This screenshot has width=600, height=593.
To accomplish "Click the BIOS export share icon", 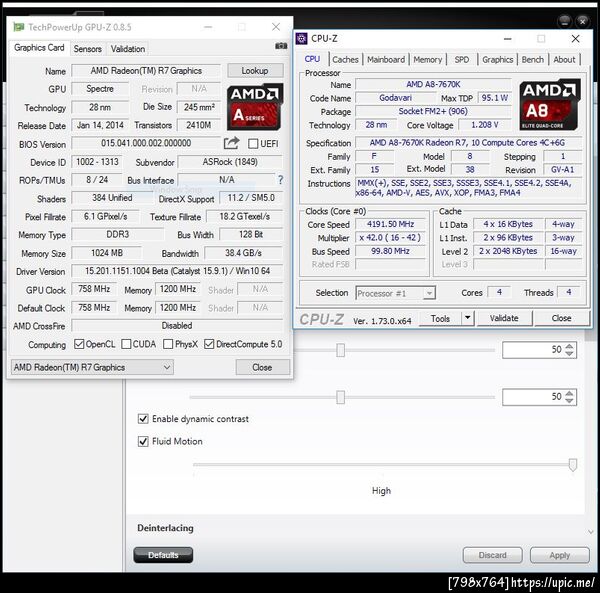I will tap(232, 143).
